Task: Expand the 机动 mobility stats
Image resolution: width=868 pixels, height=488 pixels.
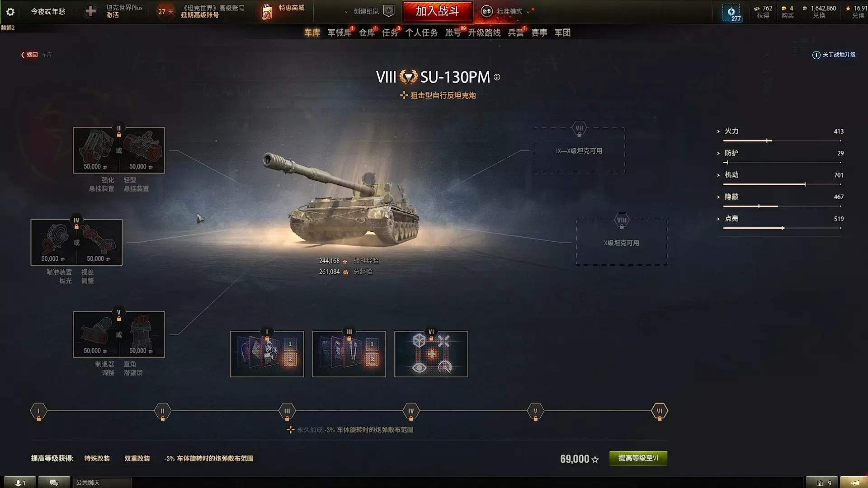Action: 718,175
